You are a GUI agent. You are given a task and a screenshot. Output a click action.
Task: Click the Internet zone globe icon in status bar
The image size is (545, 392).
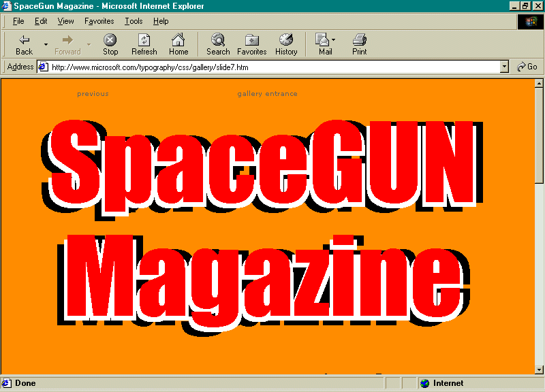[424, 383]
